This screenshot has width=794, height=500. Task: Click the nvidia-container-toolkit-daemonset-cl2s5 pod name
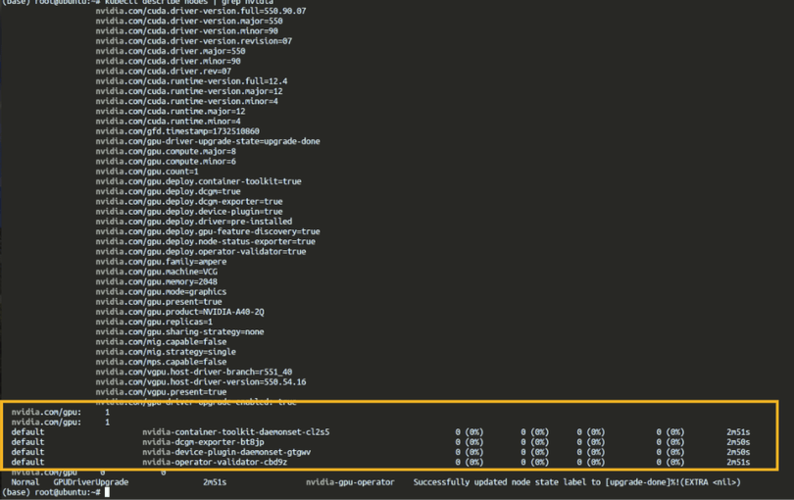(236, 432)
